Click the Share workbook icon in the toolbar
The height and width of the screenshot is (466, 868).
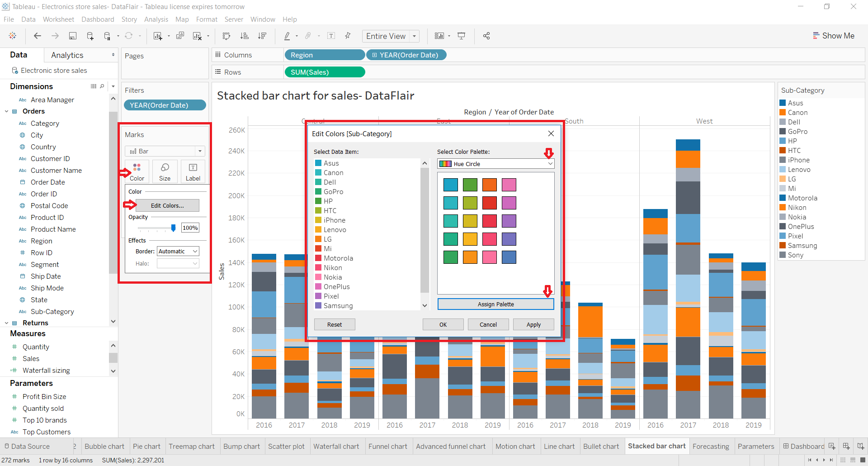pyautogui.click(x=486, y=36)
